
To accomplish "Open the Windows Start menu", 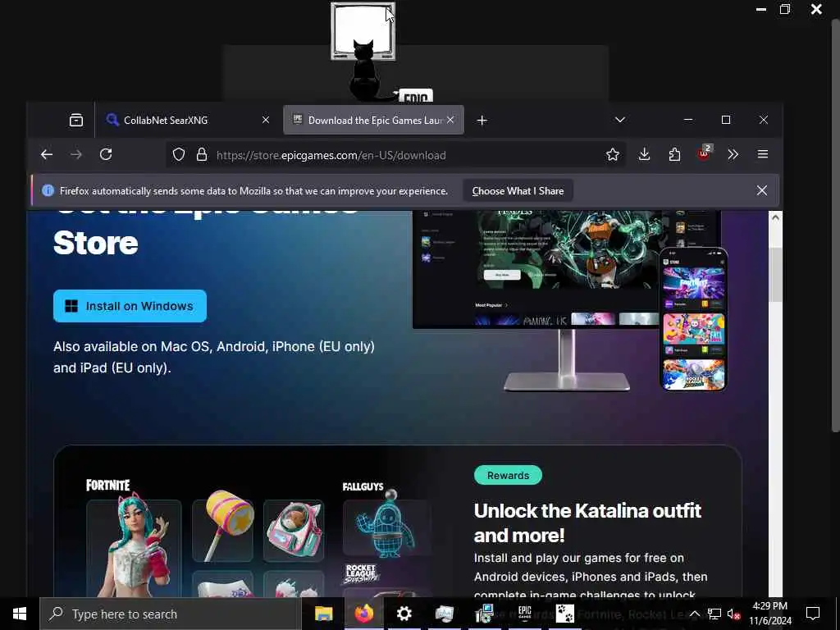I will pos(20,614).
